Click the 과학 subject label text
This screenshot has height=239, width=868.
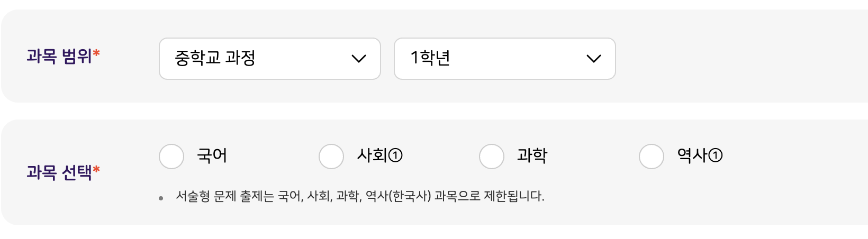pos(532,155)
